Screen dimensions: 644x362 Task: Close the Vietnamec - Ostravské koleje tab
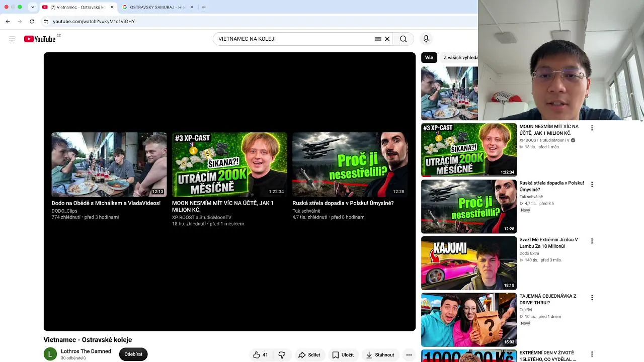(112, 7)
